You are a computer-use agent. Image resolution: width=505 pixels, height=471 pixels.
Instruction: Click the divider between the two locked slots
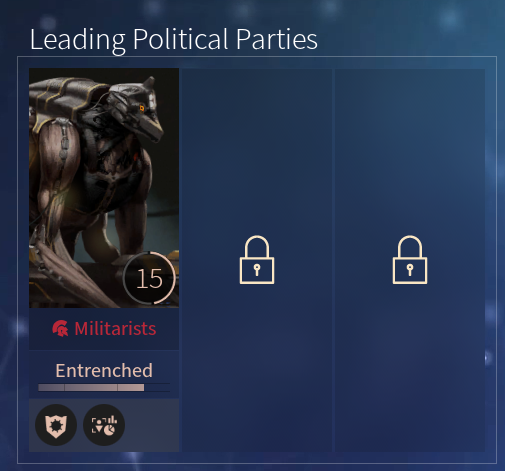coord(333,260)
